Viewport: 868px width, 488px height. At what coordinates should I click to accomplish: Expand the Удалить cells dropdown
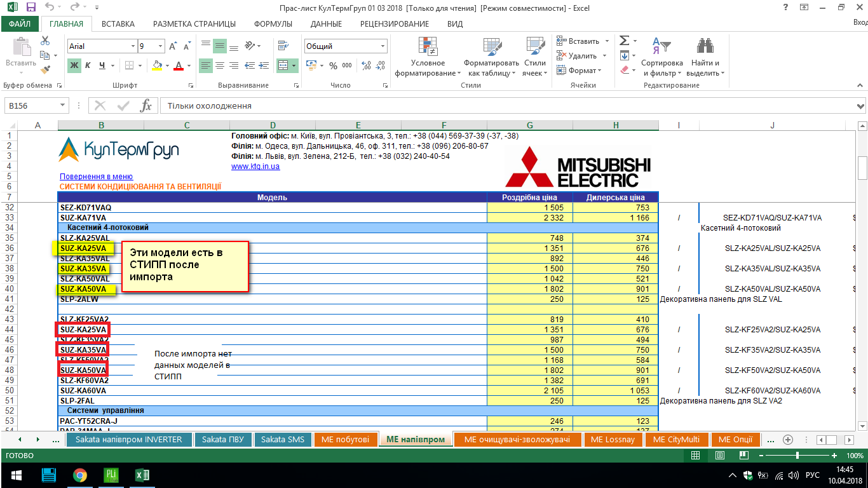coord(604,56)
